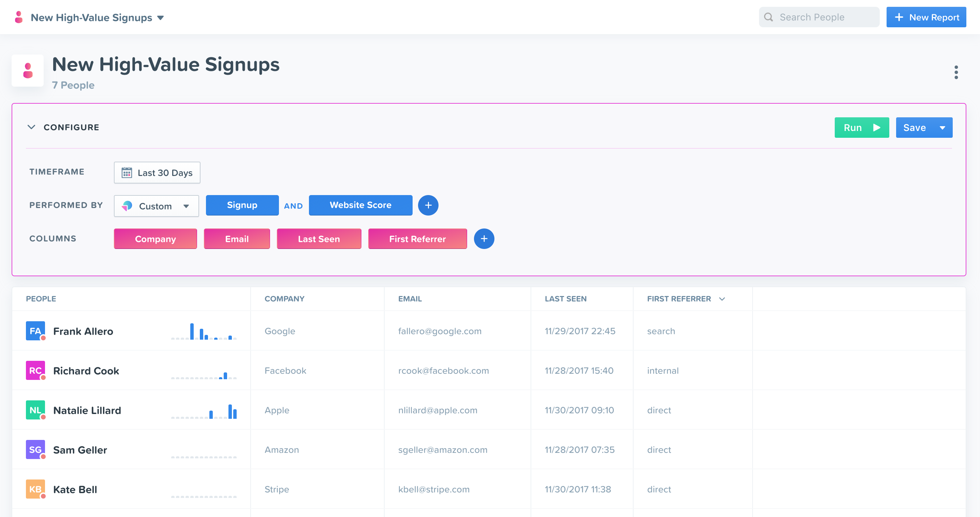Click the Last Seen column tag

(319, 239)
